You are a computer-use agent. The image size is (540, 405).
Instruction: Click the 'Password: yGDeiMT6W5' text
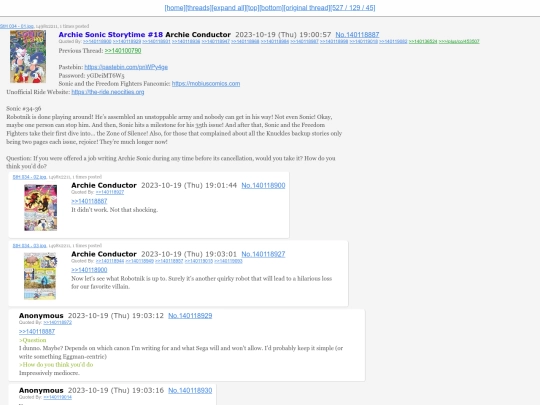[91, 75]
